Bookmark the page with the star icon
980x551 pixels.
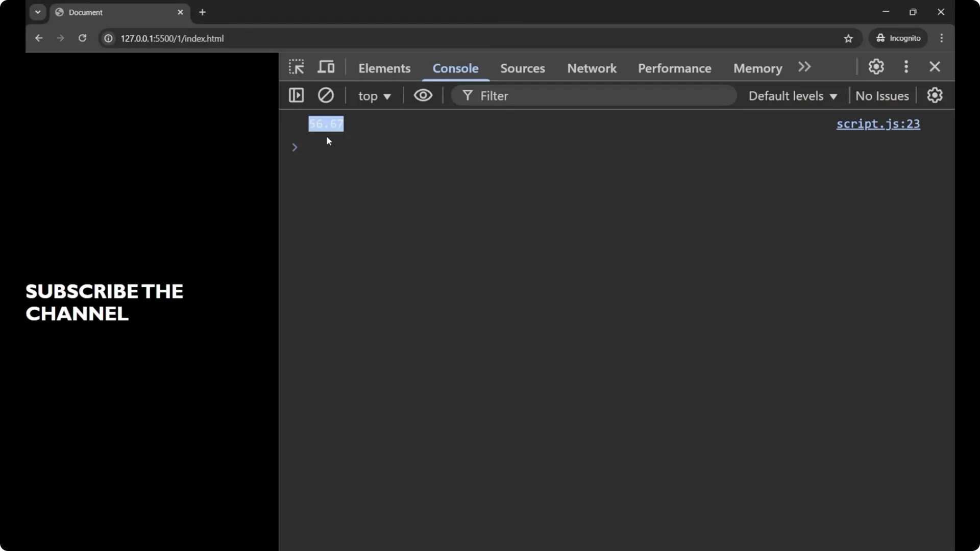click(849, 38)
